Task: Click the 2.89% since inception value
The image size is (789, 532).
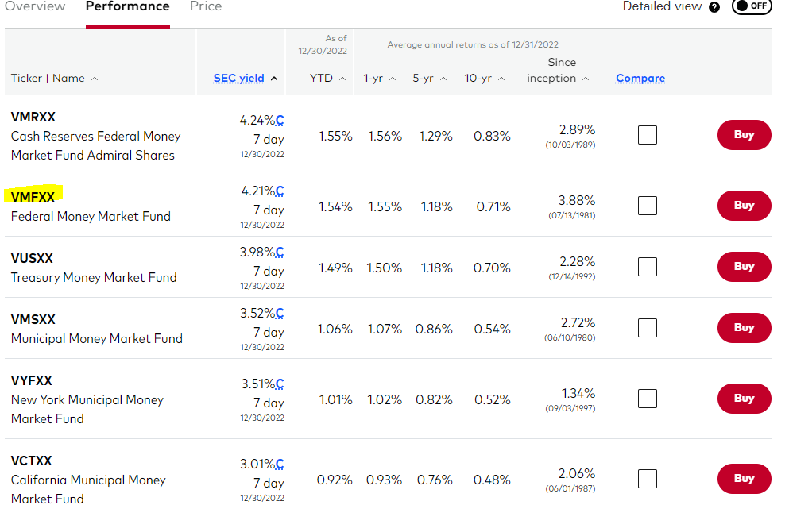Action: tap(577, 129)
